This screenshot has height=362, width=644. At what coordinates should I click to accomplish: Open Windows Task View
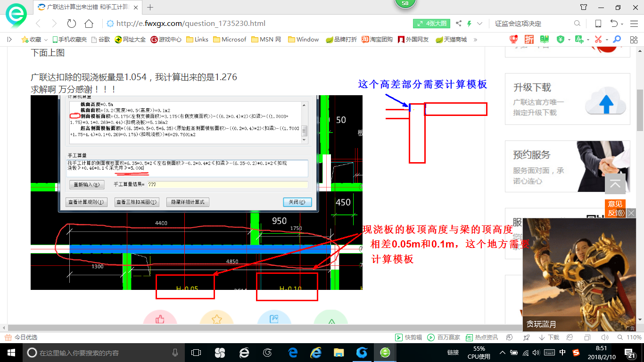196,353
